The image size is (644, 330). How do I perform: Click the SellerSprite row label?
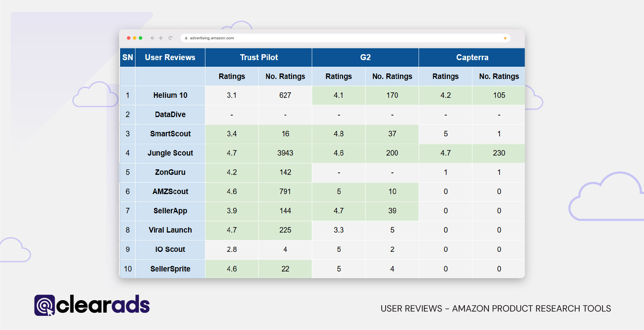pos(170,269)
